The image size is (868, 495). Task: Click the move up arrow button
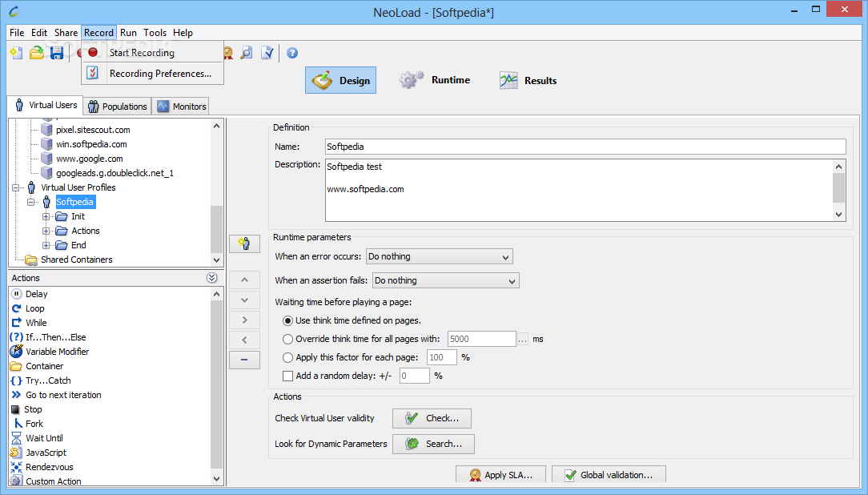[x=245, y=280]
